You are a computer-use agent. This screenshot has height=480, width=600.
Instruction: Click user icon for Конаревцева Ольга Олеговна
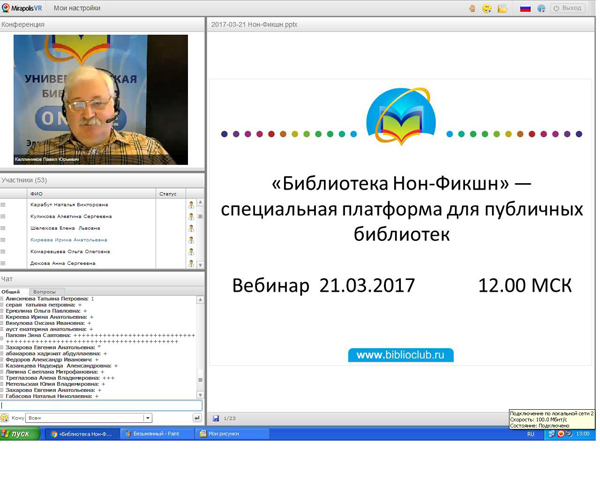[191, 252]
